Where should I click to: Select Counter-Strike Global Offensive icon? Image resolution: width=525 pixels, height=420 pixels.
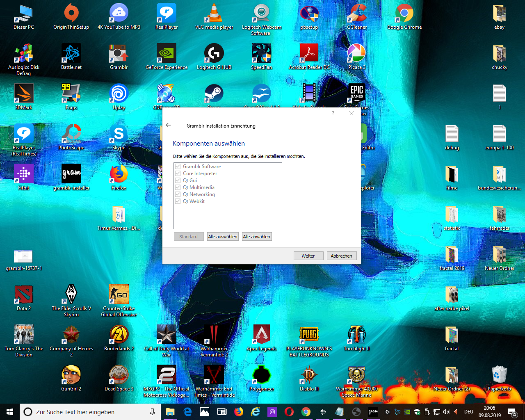click(119, 301)
